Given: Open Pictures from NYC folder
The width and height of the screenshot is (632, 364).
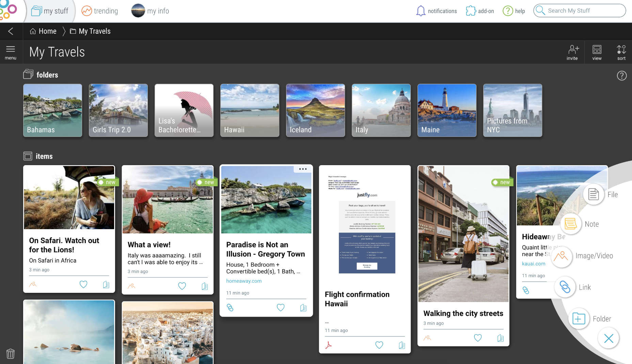Looking at the screenshot, I should pyautogui.click(x=512, y=110).
